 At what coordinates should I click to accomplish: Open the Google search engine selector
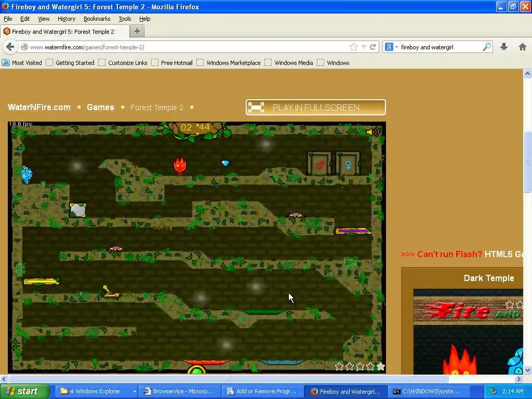point(391,47)
